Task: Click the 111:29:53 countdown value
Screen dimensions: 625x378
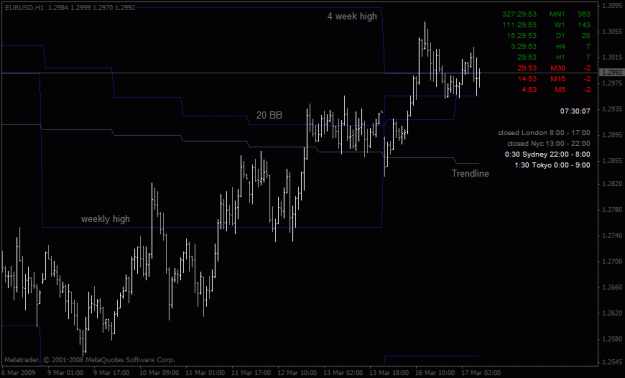Action: click(519, 25)
